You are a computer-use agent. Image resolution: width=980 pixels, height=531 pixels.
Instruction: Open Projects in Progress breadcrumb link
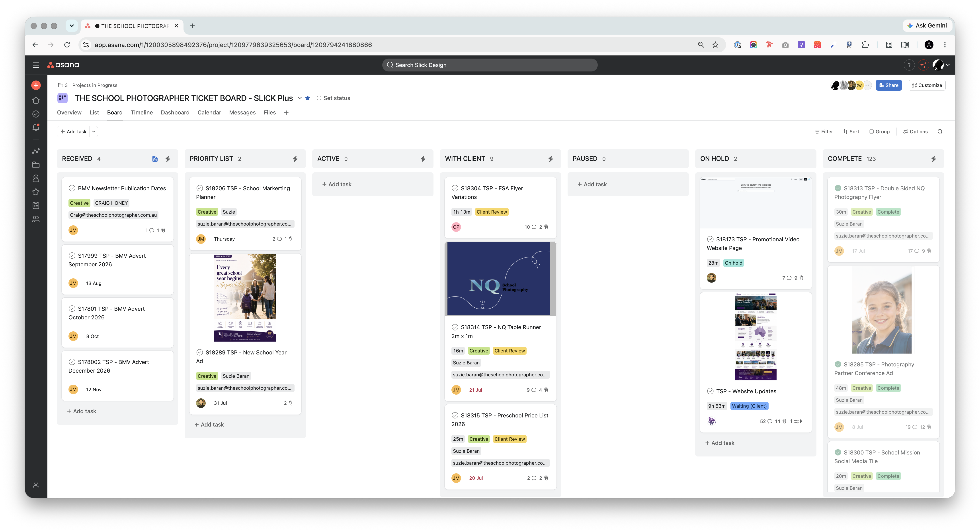[x=95, y=85]
